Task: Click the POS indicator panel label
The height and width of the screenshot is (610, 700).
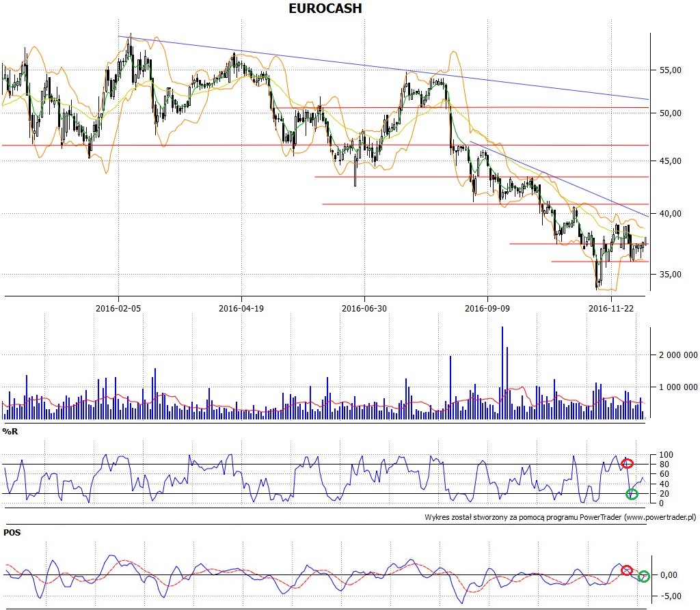Action: (12, 533)
